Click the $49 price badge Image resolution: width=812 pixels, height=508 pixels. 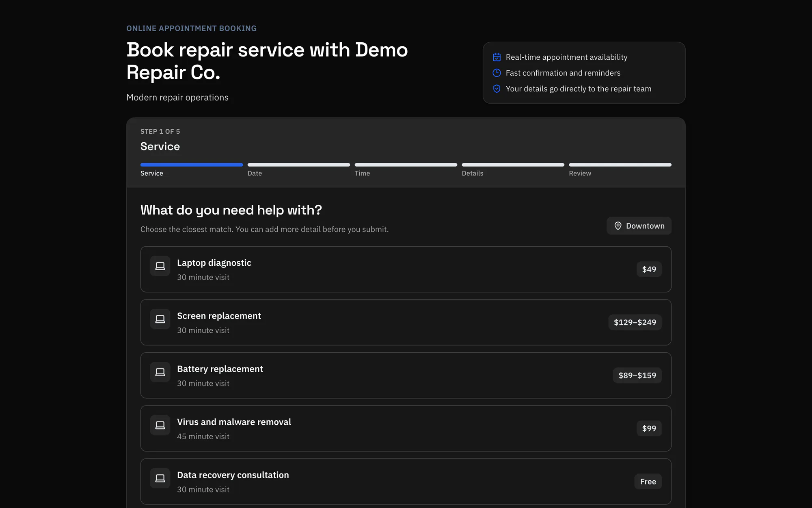point(649,269)
